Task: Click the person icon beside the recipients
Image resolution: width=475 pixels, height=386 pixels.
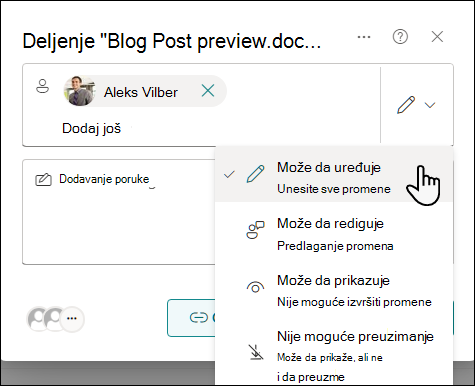Action: click(42, 86)
